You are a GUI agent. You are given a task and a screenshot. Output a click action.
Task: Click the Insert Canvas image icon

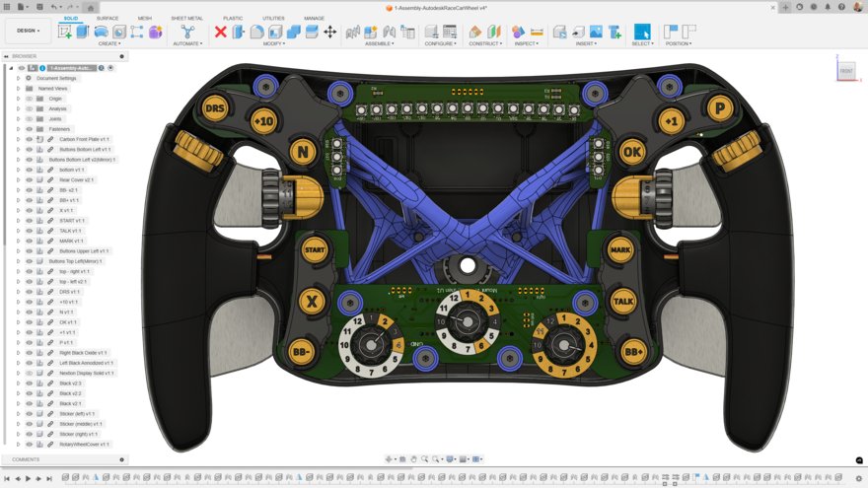[x=596, y=32]
